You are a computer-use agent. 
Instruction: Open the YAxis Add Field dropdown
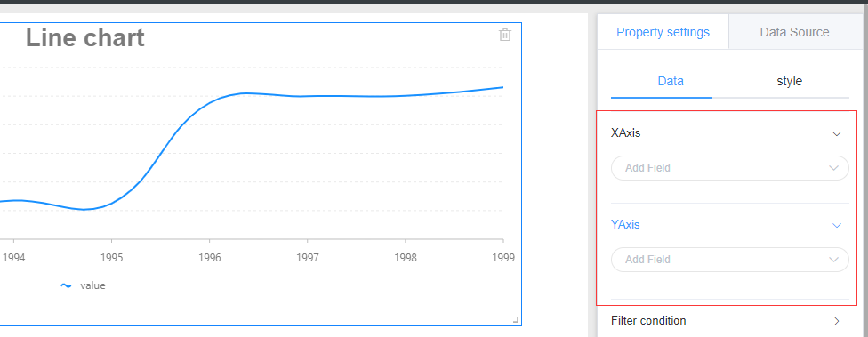(729, 260)
